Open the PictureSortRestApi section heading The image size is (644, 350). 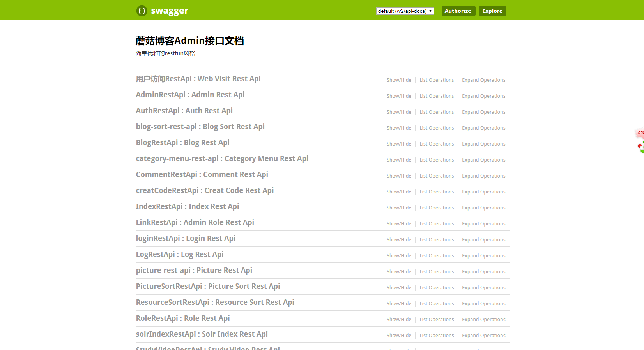[x=208, y=287]
